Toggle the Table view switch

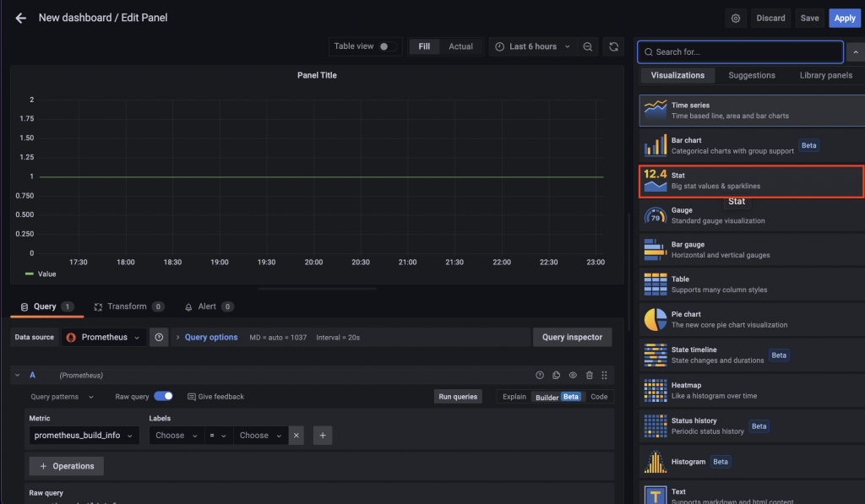tap(387, 47)
